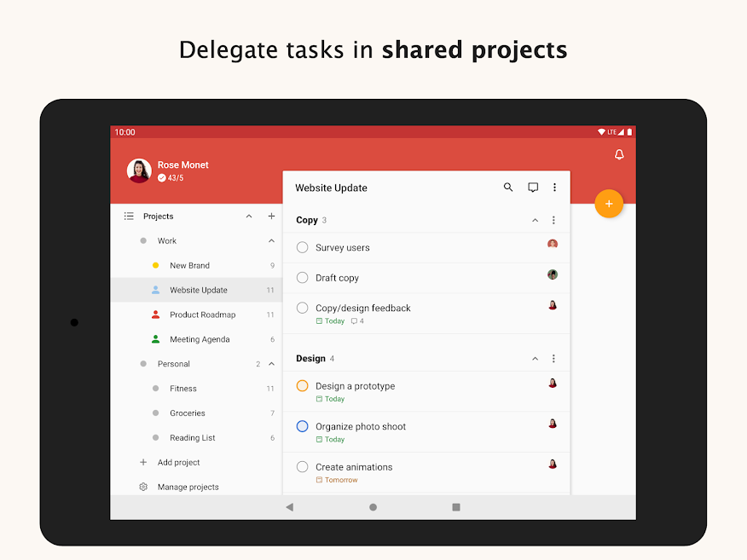Image resolution: width=747 pixels, height=560 pixels.
Task: Open the Copy section three-dot menu
Action: (553, 220)
